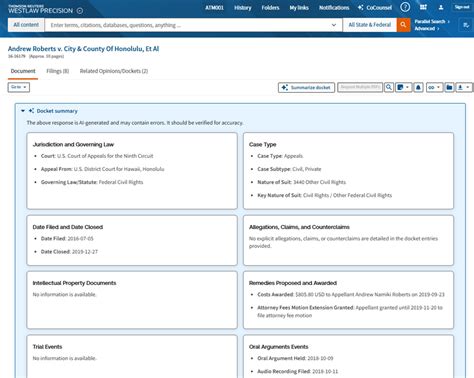Click the Request Multiple PDFs button

click(360, 87)
